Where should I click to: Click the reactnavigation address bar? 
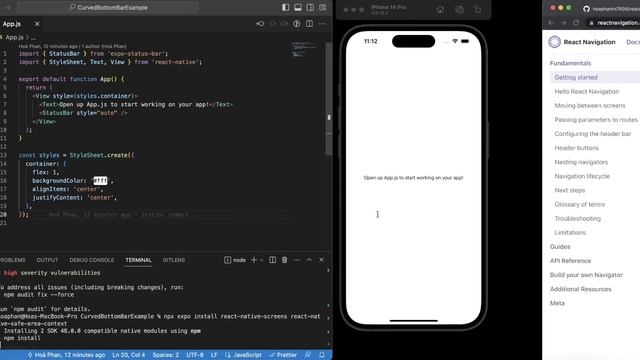coord(613,23)
